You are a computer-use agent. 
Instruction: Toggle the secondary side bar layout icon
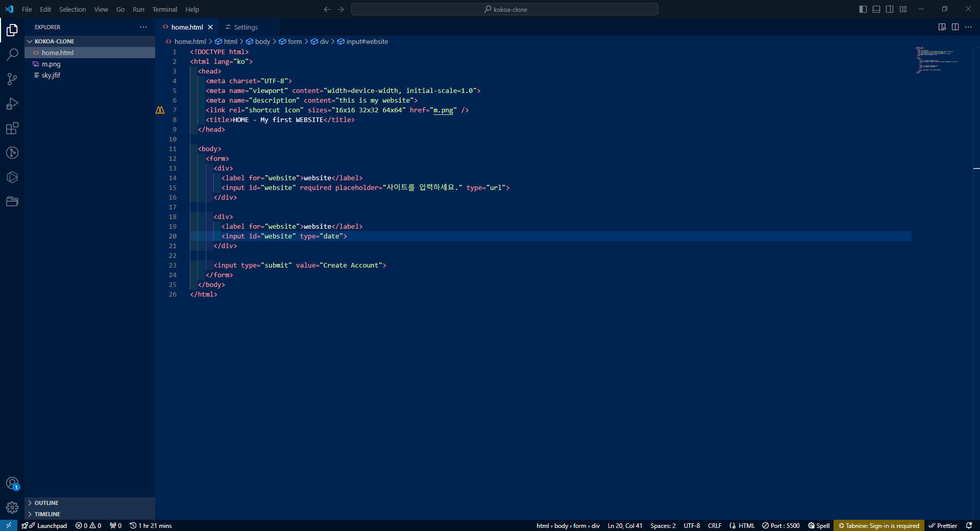890,9
